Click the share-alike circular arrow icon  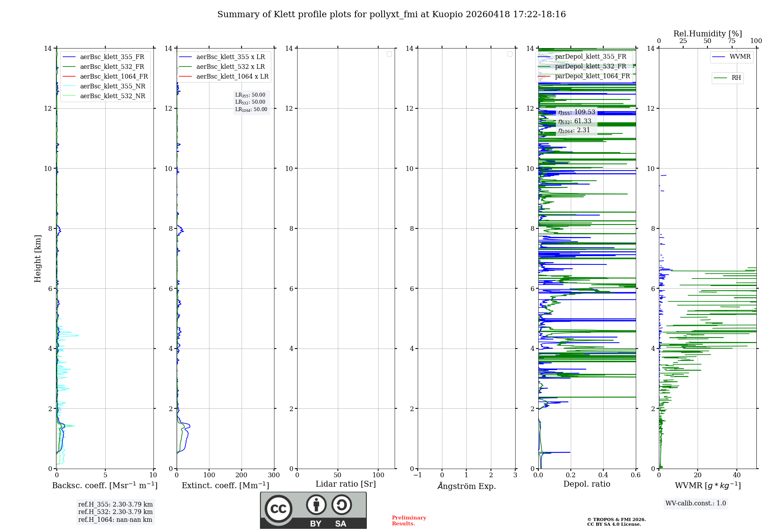pos(341,505)
